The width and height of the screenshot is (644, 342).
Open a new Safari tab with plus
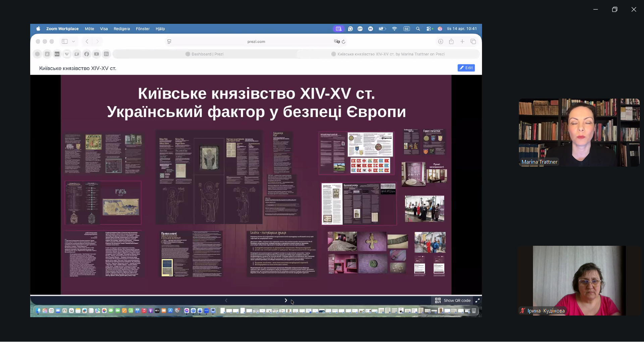[462, 42]
